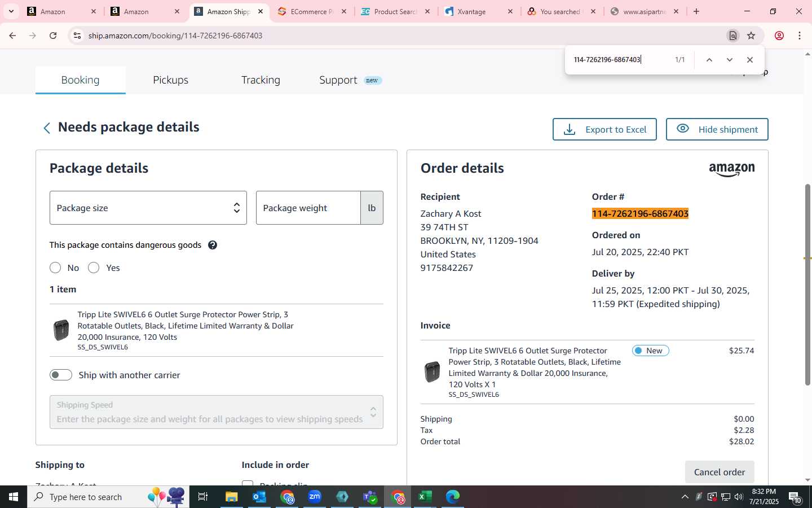Click the taskbar clock showing 8:32 PM

point(764,497)
